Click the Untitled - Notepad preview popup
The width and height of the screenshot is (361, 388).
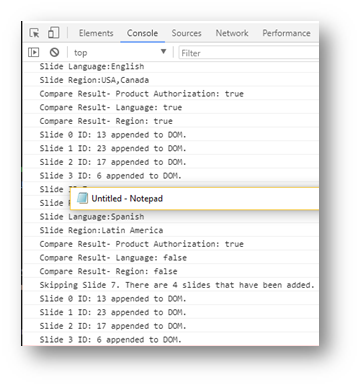(194, 199)
